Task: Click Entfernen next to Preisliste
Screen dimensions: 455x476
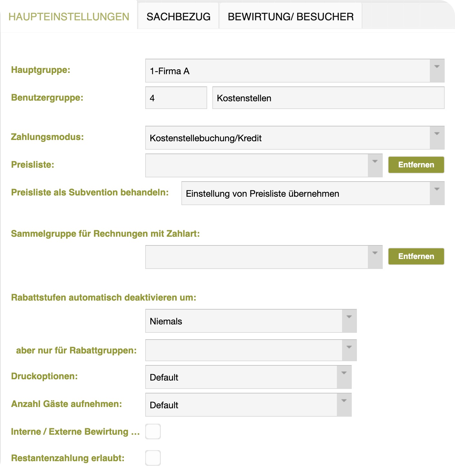Action: click(x=416, y=165)
